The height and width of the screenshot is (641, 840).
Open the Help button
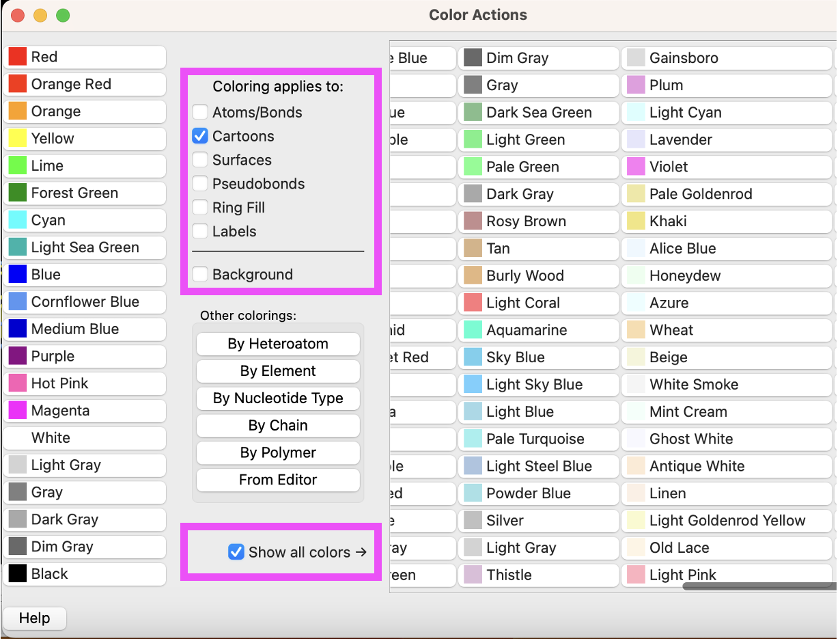pos(35,618)
